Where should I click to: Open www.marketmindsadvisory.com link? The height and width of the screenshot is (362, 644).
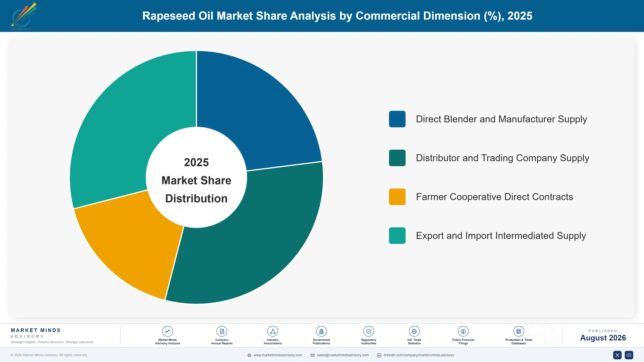[x=278, y=355]
